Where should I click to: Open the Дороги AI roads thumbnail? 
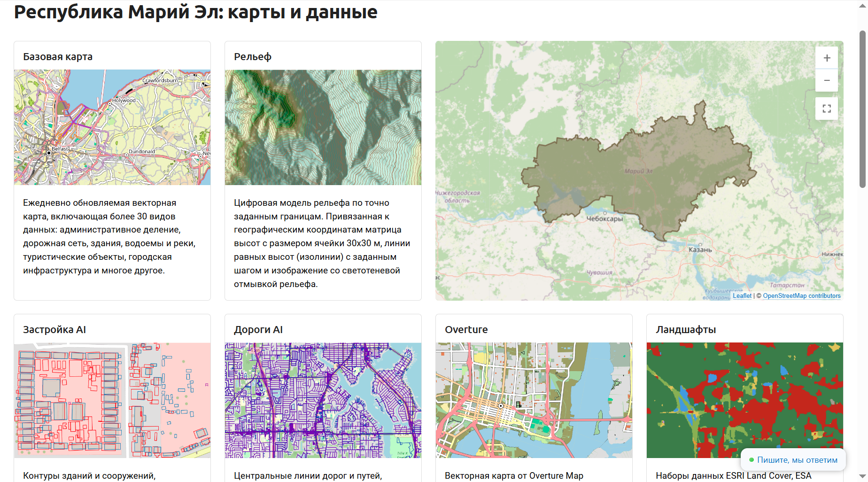[323, 400]
